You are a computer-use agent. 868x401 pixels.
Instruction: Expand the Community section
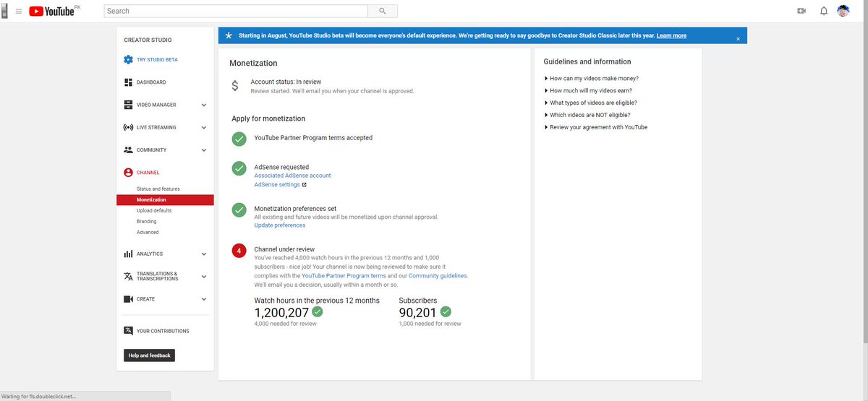tap(204, 150)
